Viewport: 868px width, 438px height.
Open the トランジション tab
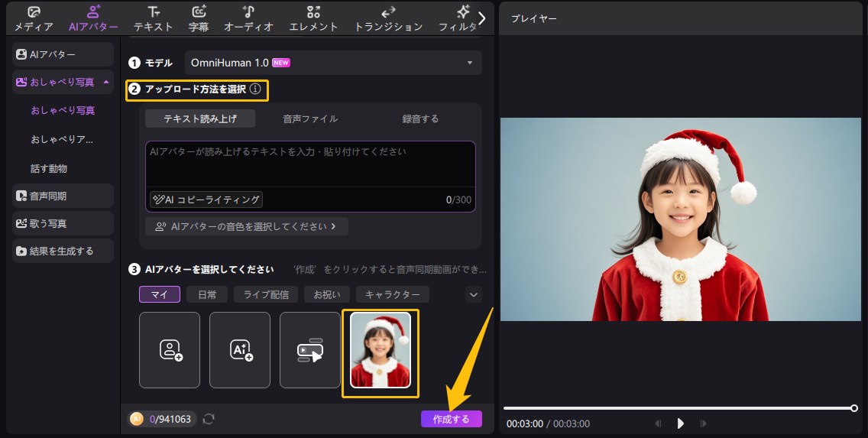click(388, 19)
